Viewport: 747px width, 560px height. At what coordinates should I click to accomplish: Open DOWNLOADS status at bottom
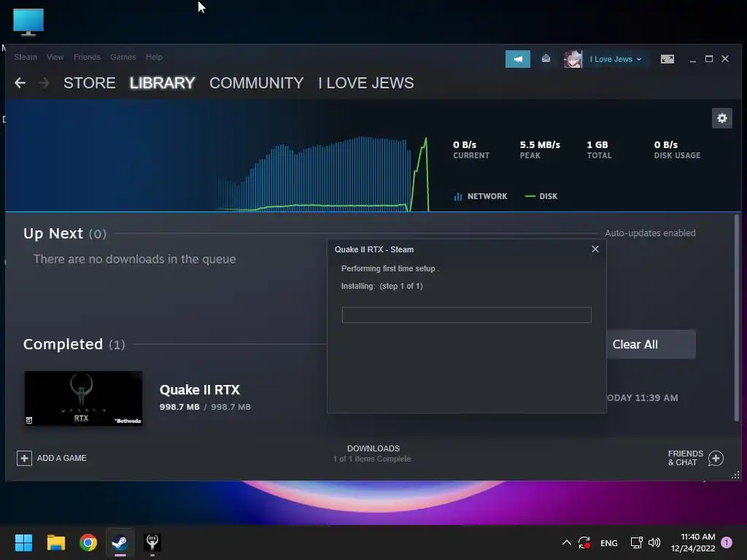click(373, 454)
